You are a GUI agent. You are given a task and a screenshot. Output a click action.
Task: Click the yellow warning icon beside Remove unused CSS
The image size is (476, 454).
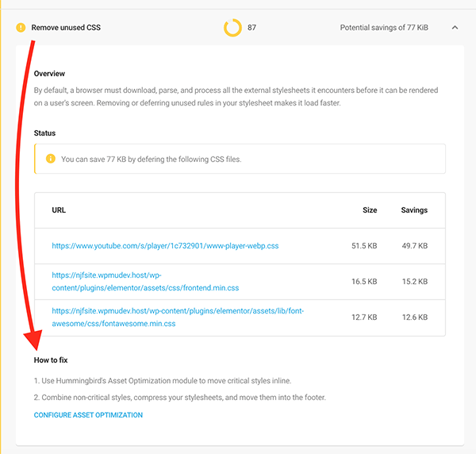[20, 28]
